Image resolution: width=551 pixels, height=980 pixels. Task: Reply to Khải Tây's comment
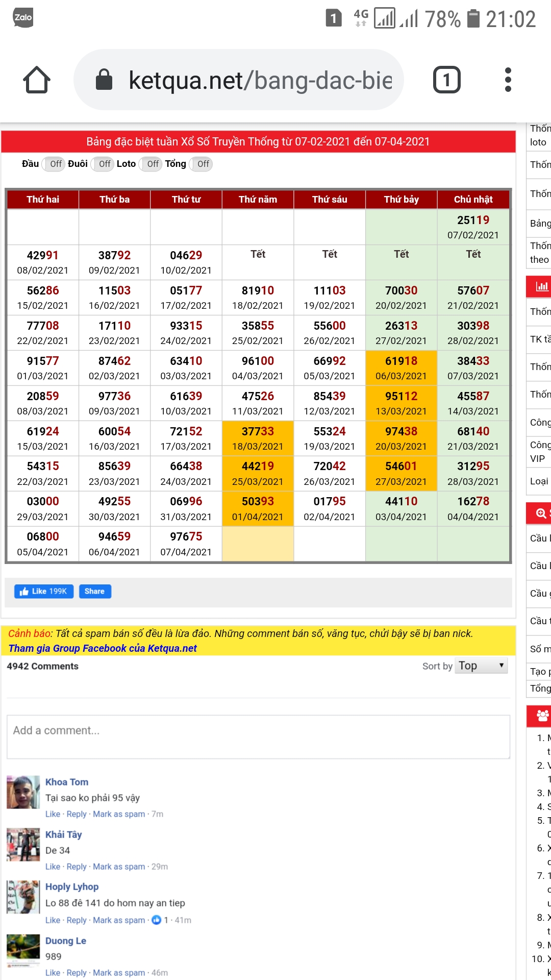pyautogui.click(x=77, y=867)
